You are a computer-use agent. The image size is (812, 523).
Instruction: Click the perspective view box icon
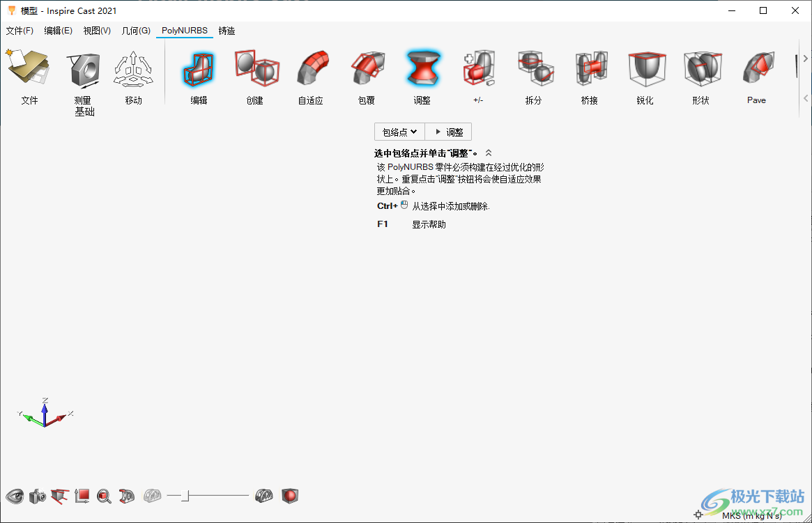click(60, 497)
